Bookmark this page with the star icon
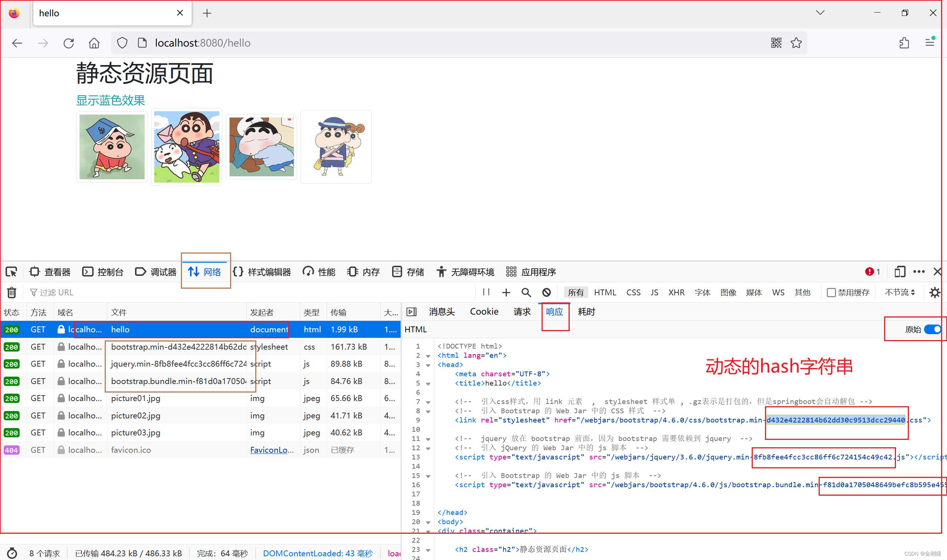This screenshot has width=947, height=560. point(796,43)
